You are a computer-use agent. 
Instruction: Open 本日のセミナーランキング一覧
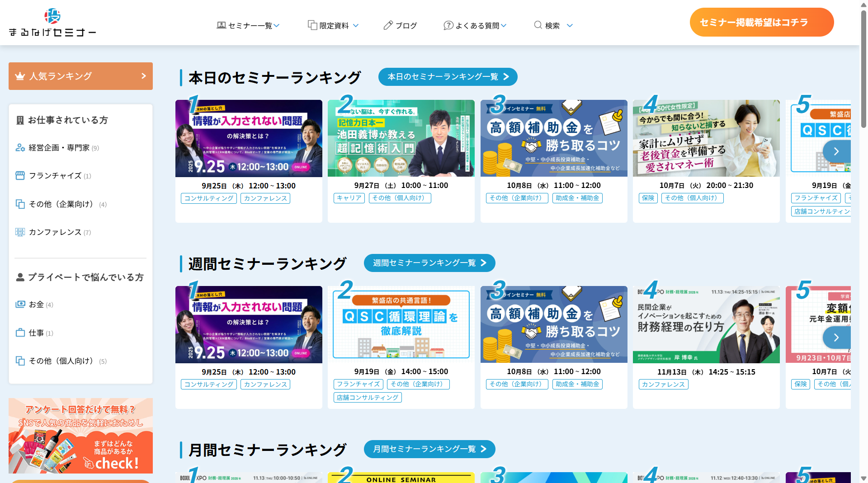click(x=448, y=77)
